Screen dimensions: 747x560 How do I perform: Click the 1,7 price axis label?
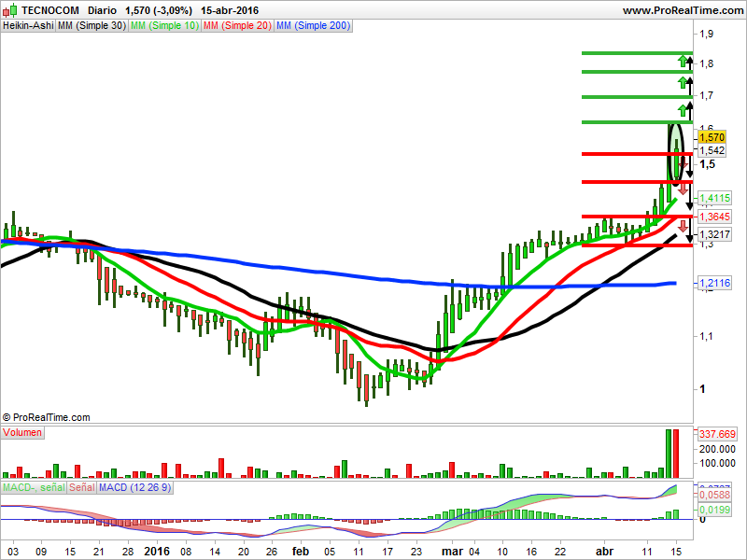707,95
